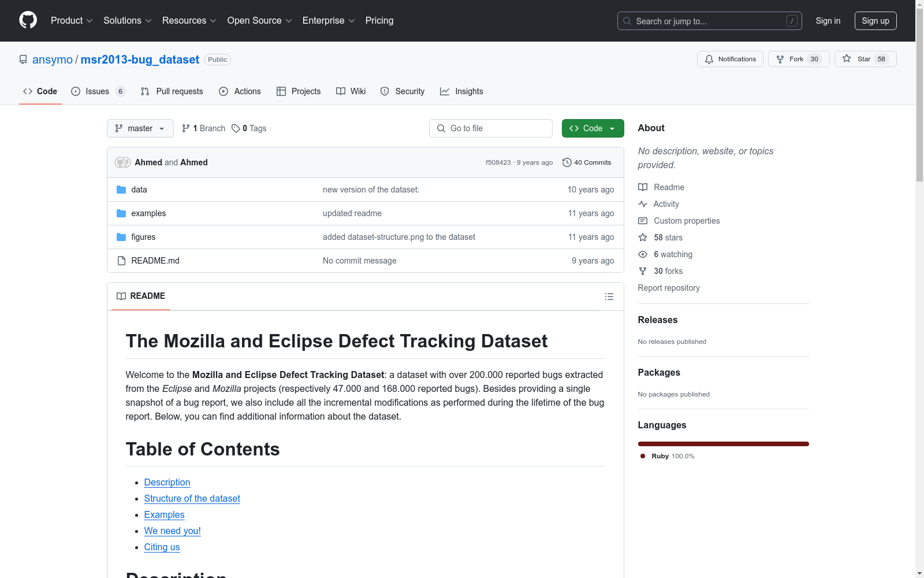
Task: Jump to the Examples section
Action: coord(165,514)
